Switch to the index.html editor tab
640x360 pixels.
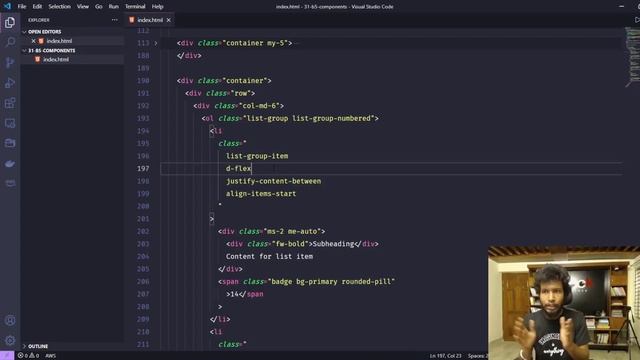click(150, 20)
